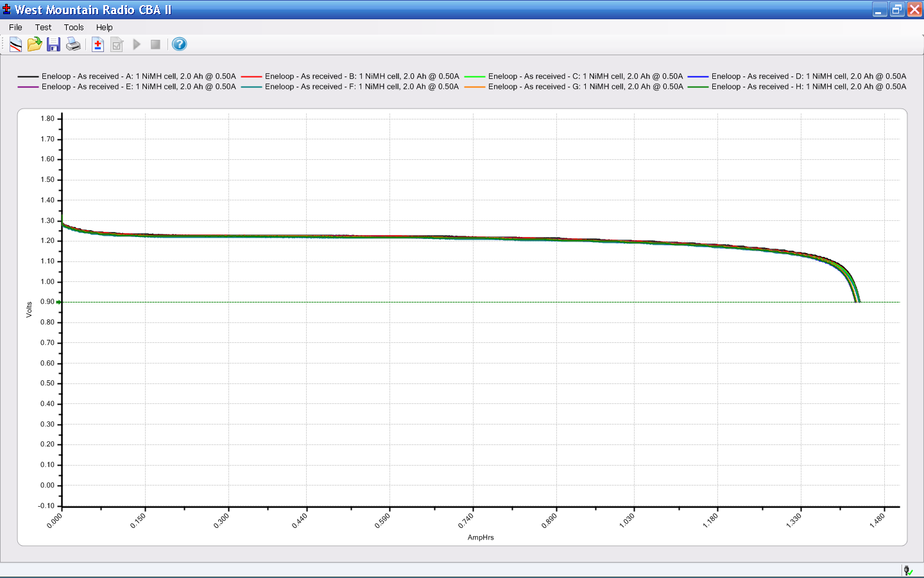Click the West Mountain Radio title bar icon
This screenshot has height=578, width=924.
click(7, 9)
